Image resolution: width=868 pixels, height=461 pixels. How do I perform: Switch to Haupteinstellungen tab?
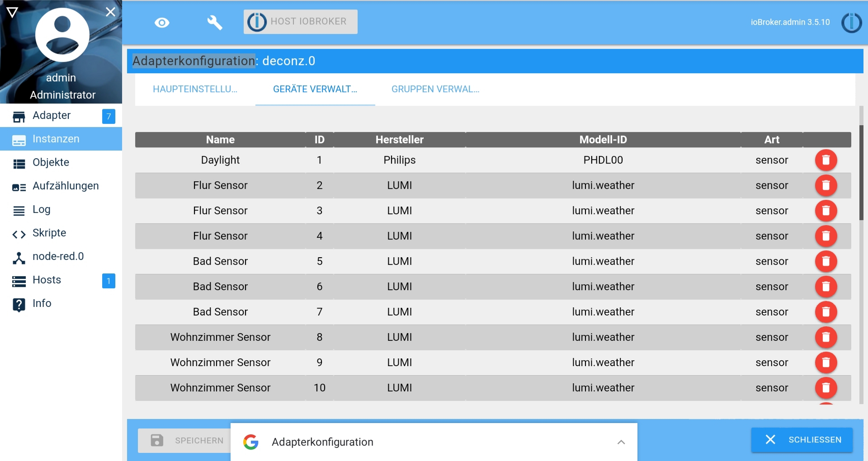pos(195,89)
